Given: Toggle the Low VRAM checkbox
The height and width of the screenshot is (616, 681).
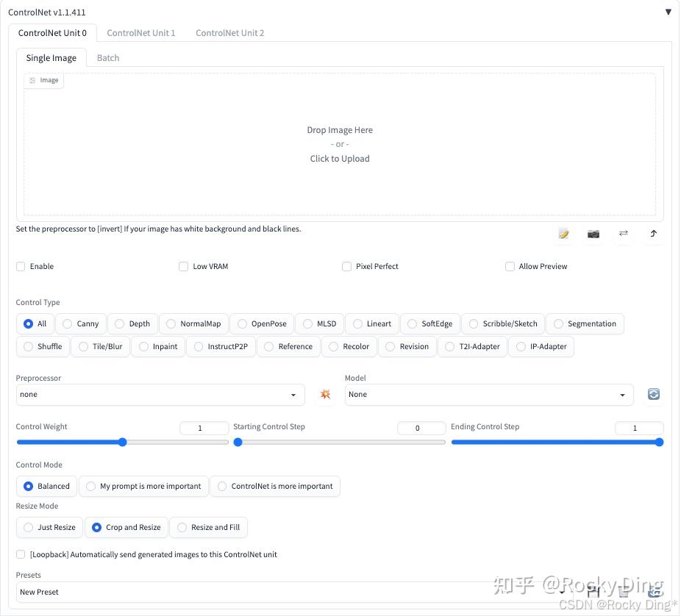Looking at the screenshot, I should point(183,266).
